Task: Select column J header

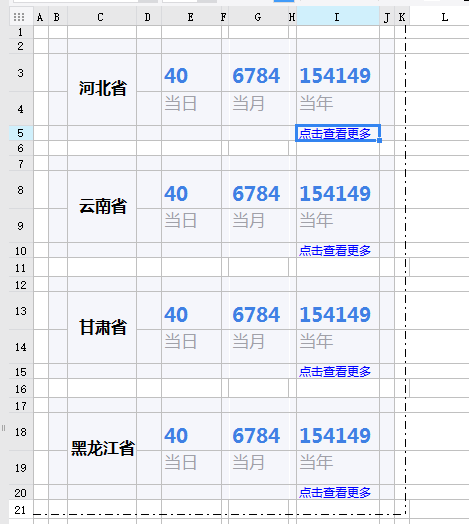Action: (x=387, y=17)
